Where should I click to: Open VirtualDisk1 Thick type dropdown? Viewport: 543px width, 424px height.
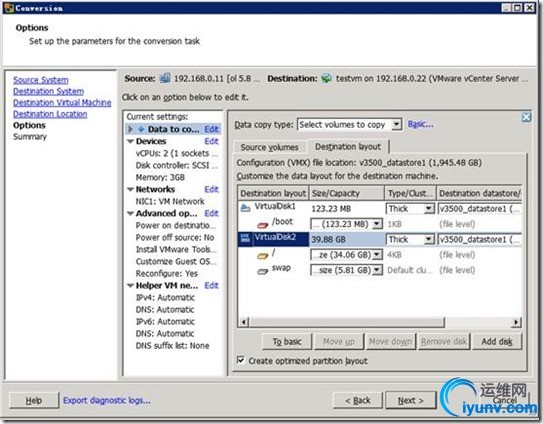tap(429, 209)
